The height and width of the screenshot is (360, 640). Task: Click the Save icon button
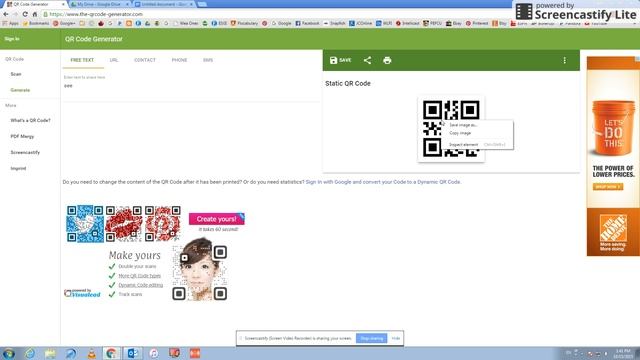click(x=340, y=60)
